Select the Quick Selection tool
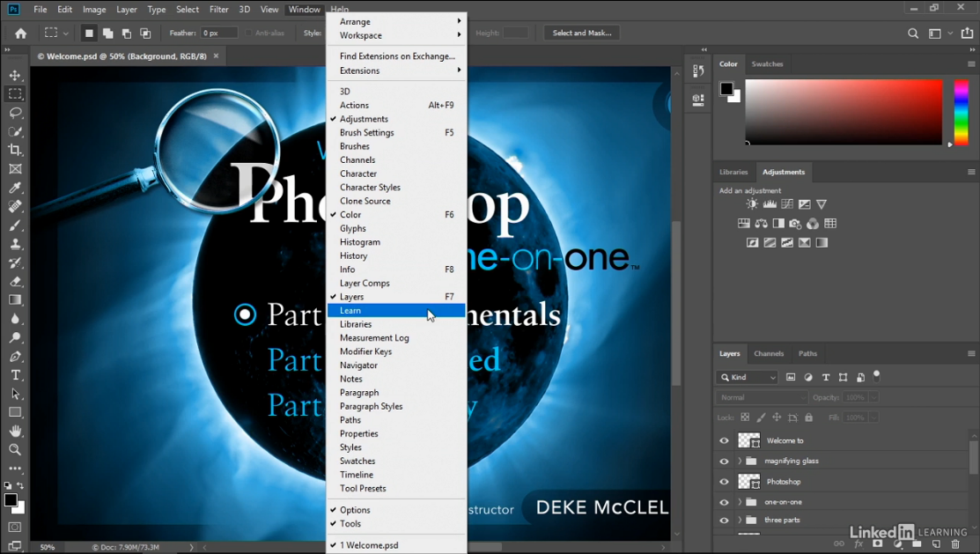Viewport: 980px width, 554px height. [15, 131]
